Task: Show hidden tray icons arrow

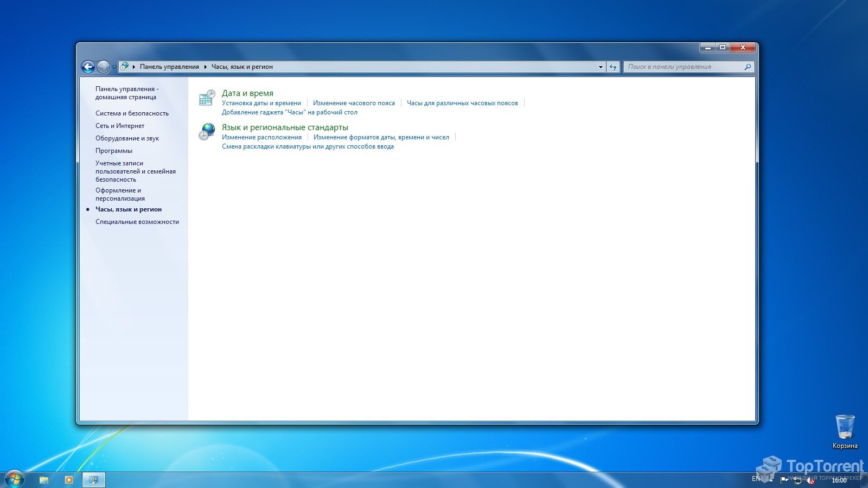Action: [x=771, y=480]
